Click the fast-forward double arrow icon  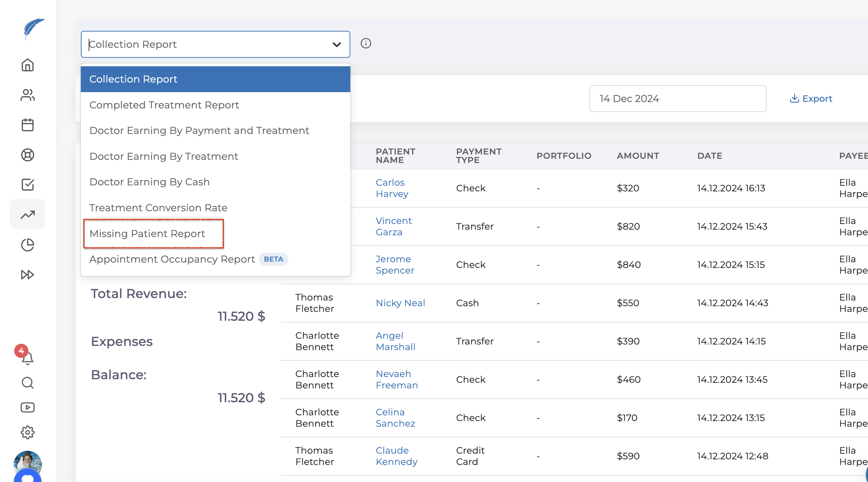click(x=28, y=275)
